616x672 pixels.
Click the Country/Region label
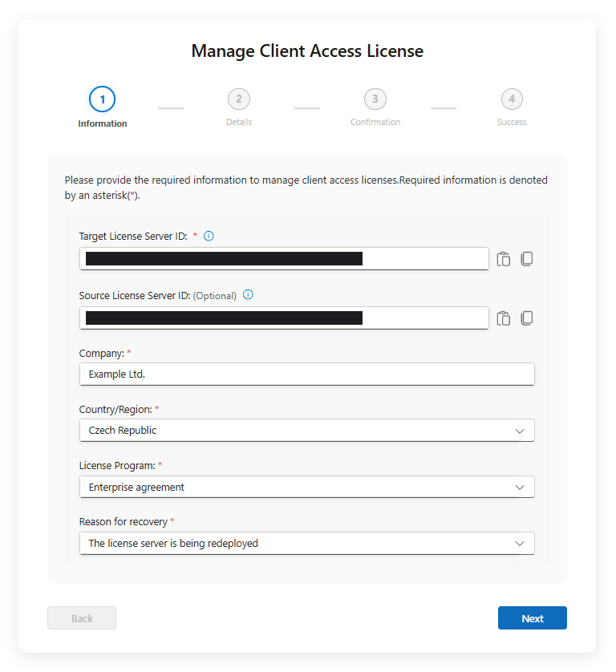pos(115,410)
